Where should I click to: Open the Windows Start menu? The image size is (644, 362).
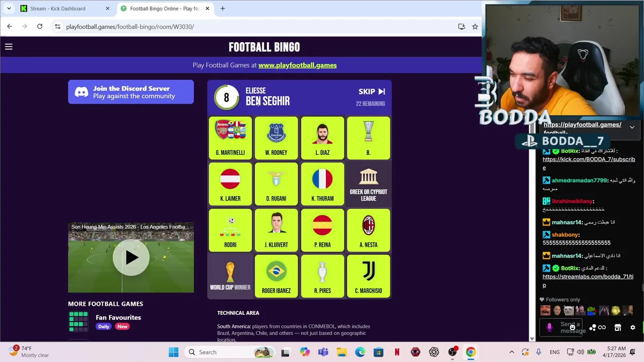(x=174, y=352)
